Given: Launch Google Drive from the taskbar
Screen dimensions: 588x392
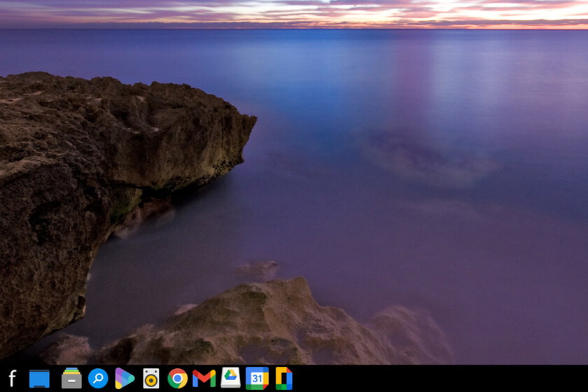Looking at the screenshot, I should pyautogui.click(x=230, y=378).
